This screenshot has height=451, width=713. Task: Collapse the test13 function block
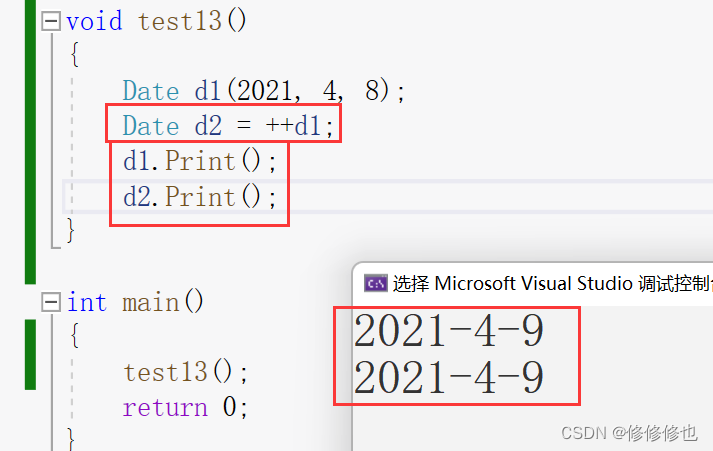click(x=51, y=21)
